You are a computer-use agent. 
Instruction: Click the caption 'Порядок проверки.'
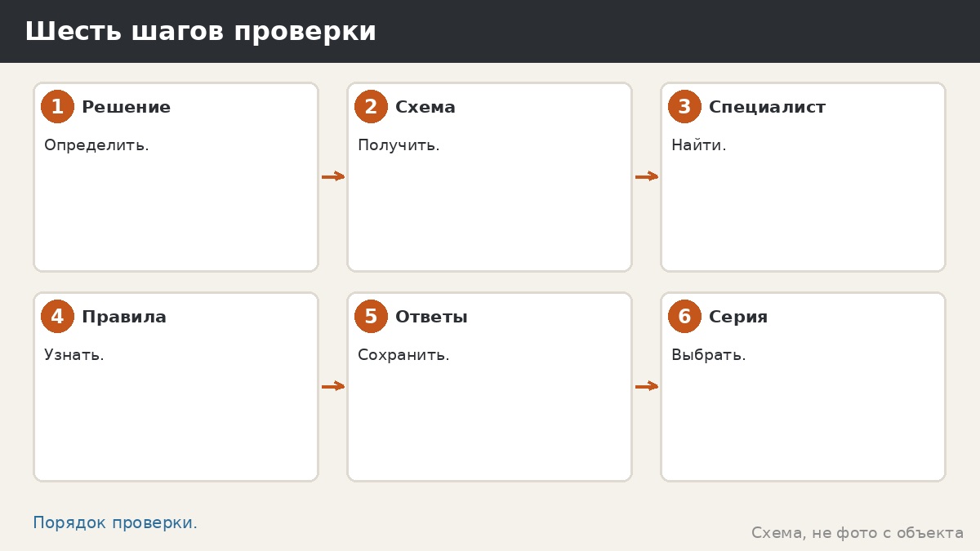115,523
